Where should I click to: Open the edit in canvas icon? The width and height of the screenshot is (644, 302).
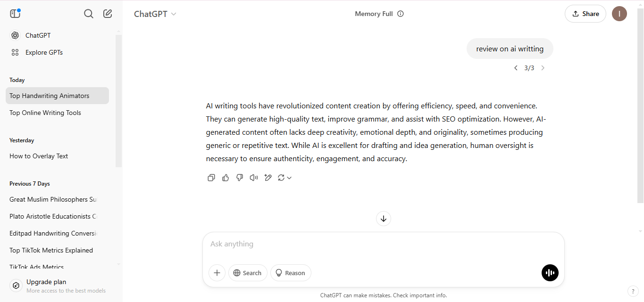268,178
